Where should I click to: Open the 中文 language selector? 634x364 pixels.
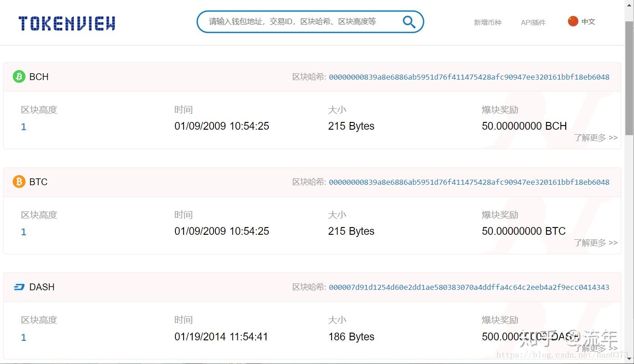(588, 21)
